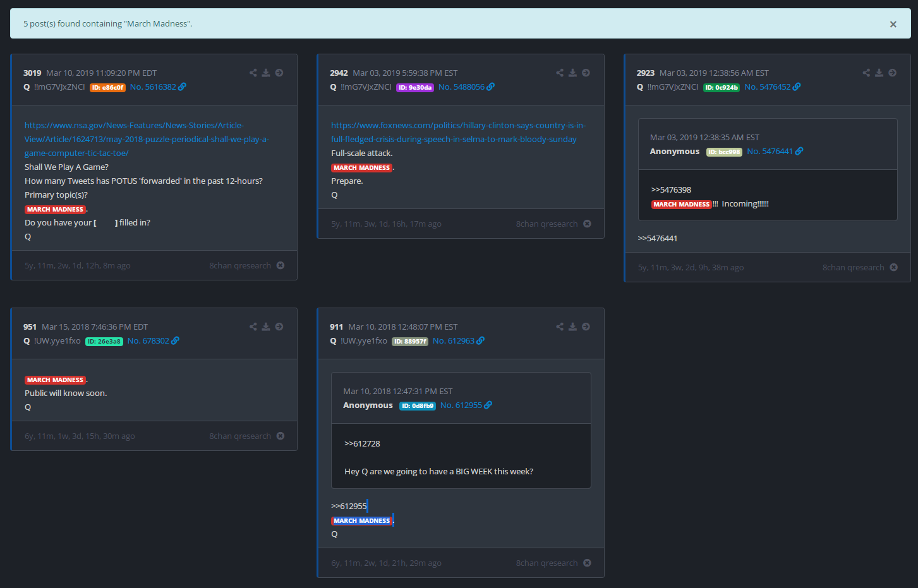Open the foxnews.com Hillary Clinton article link
Image resolution: width=918 pixels, height=588 pixels.
(x=458, y=132)
